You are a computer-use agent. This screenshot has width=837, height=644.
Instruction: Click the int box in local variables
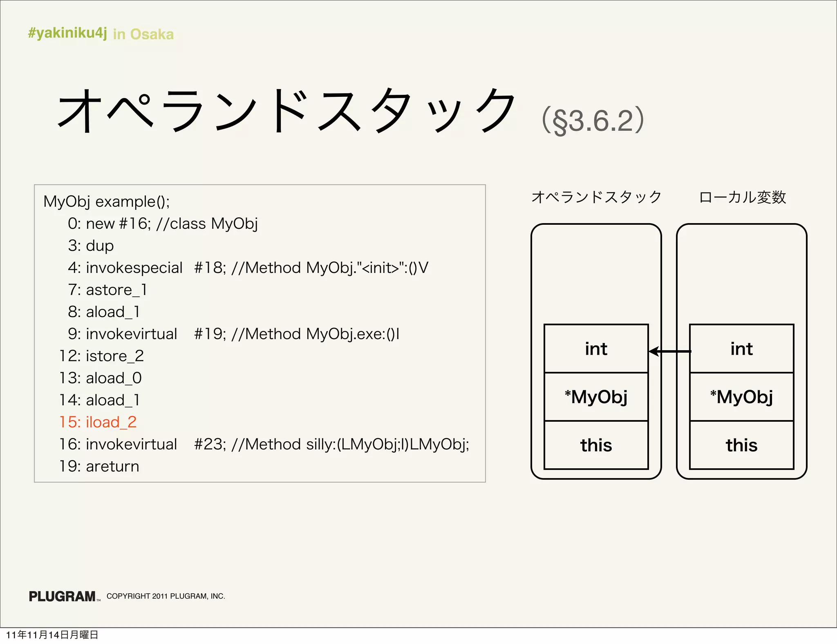(x=741, y=349)
